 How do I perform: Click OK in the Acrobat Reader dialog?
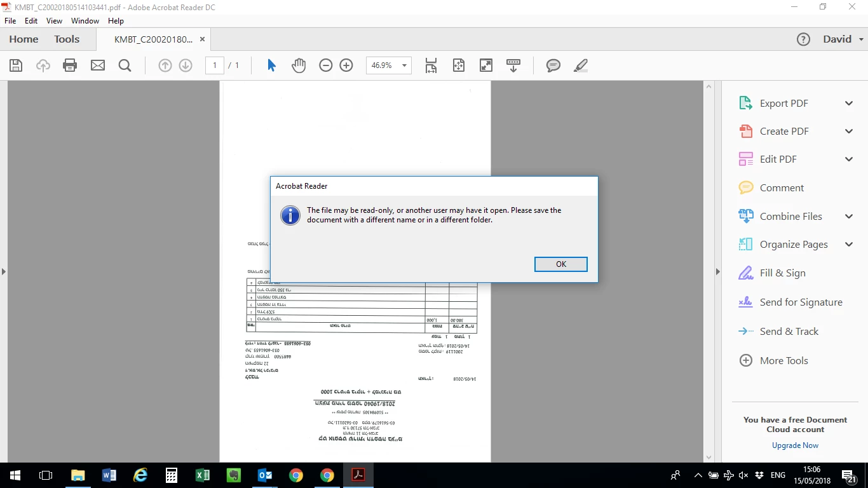(x=561, y=264)
